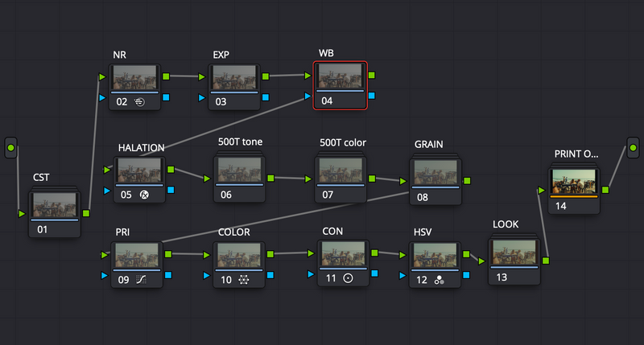
Task: Select the LOOK node 13 thumbnail
Action: tap(514, 252)
